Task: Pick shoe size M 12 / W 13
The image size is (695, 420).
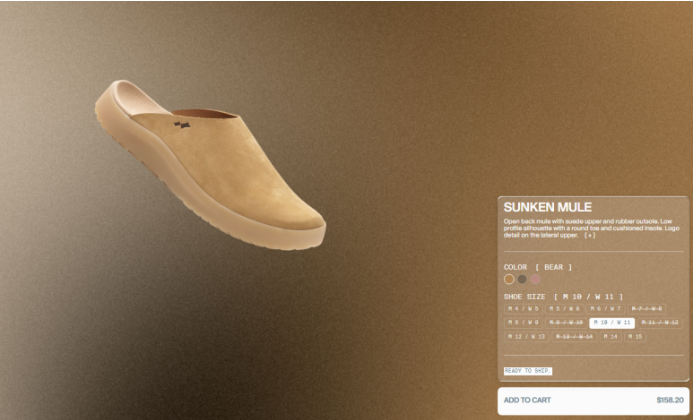Action: (x=526, y=337)
